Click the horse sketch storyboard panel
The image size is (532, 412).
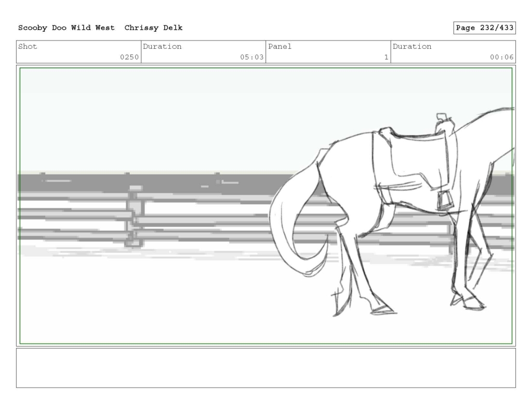pos(266,206)
